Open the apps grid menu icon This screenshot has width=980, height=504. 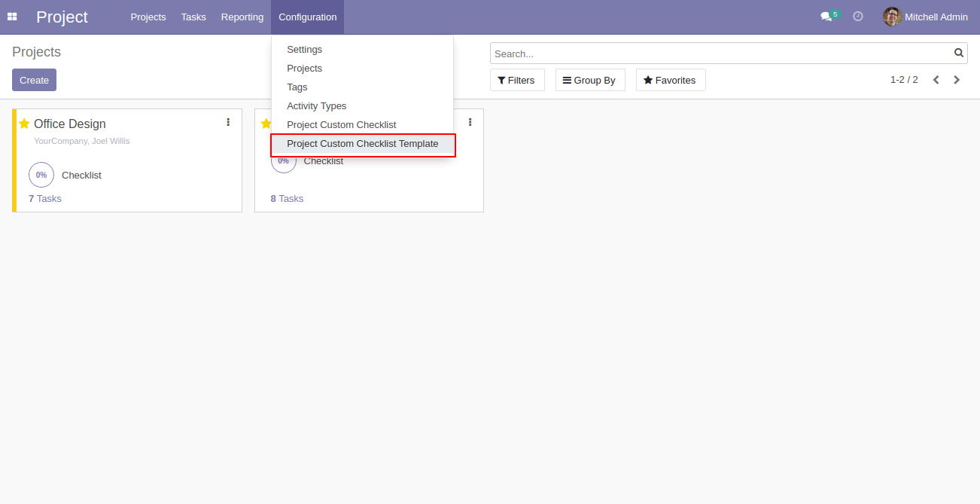tap(12, 17)
